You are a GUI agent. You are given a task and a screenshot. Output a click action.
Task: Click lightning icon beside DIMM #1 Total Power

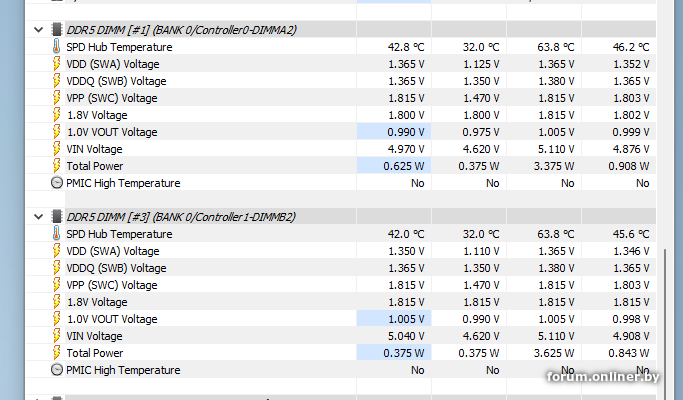pos(56,166)
